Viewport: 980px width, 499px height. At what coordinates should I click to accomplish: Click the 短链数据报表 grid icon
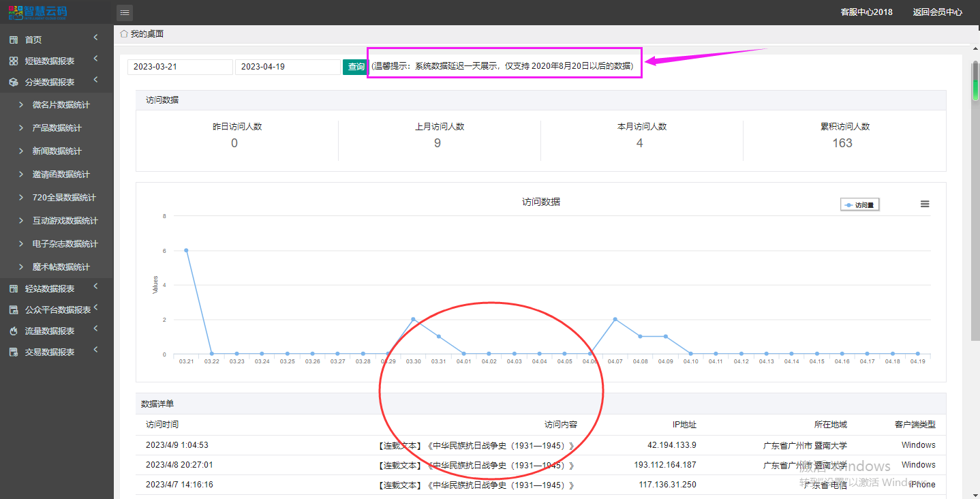(x=14, y=61)
